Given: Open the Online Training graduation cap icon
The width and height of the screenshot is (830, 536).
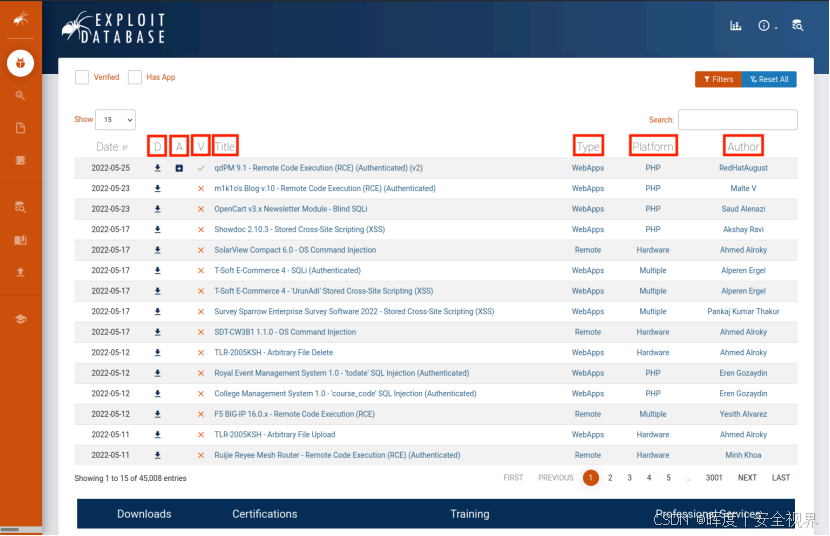Looking at the screenshot, I should pyautogui.click(x=20, y=319).
